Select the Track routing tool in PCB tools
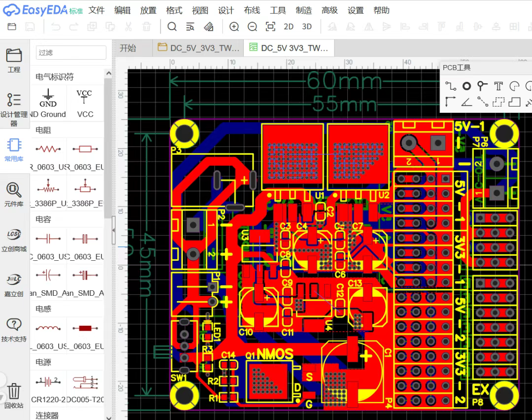532x420 pixels. pos(451,86)
